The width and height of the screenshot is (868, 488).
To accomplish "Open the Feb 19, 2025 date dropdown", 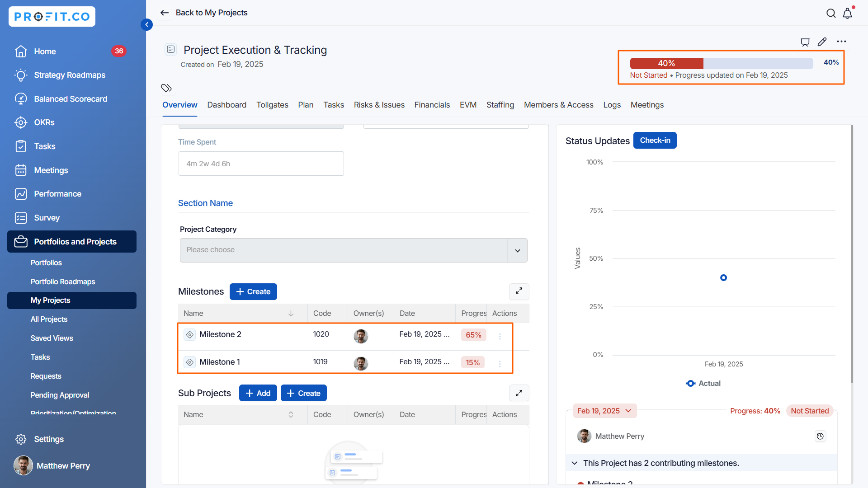I will 604,411.
